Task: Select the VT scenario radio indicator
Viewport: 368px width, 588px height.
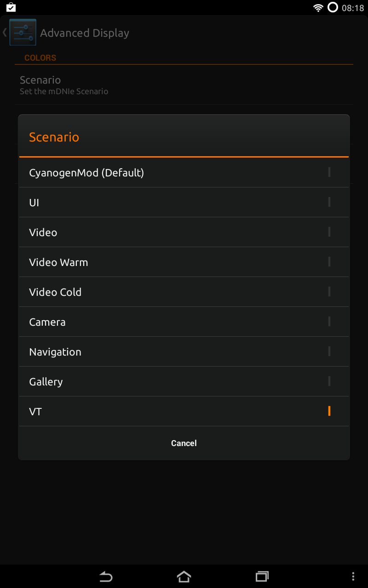Action: 329,411
